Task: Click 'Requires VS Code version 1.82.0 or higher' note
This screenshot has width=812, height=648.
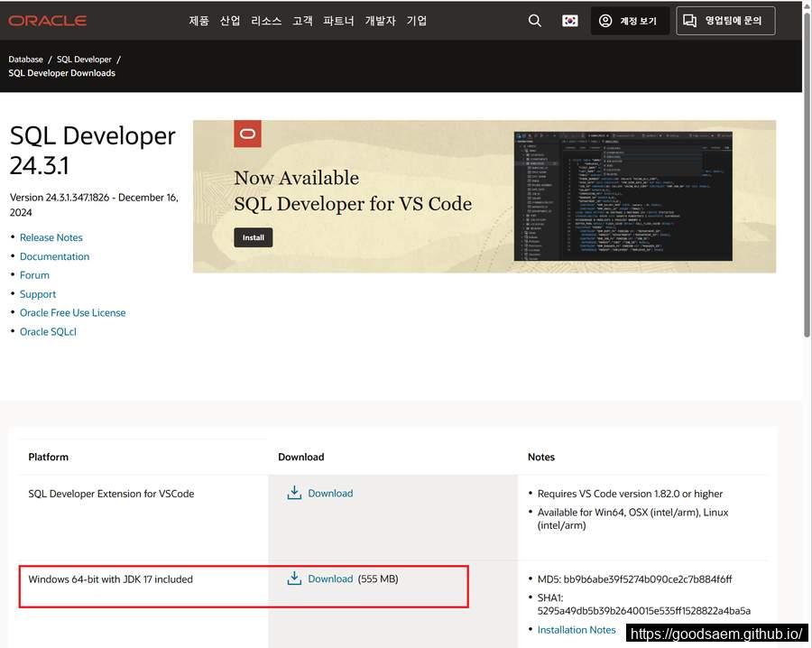Action: pyautogui.click(x=630, y=494)
